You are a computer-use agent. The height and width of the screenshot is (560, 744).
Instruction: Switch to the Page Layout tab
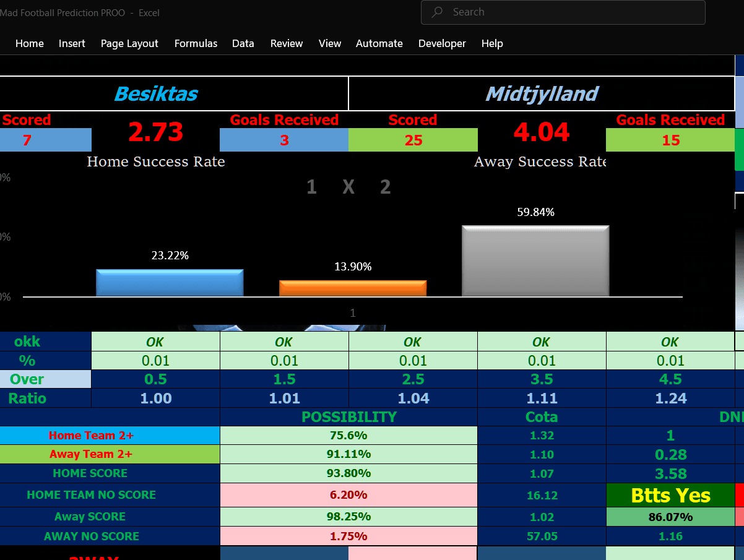129,43
